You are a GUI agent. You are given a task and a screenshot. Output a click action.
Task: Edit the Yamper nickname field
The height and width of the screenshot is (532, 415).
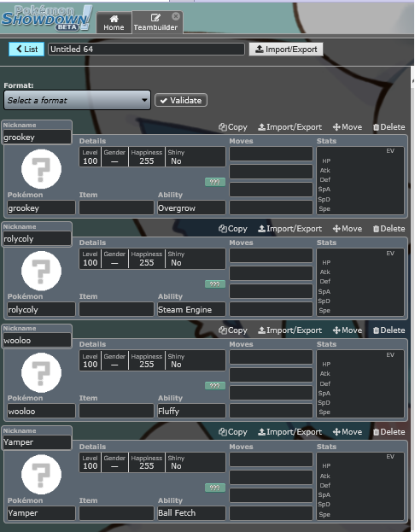37,442
